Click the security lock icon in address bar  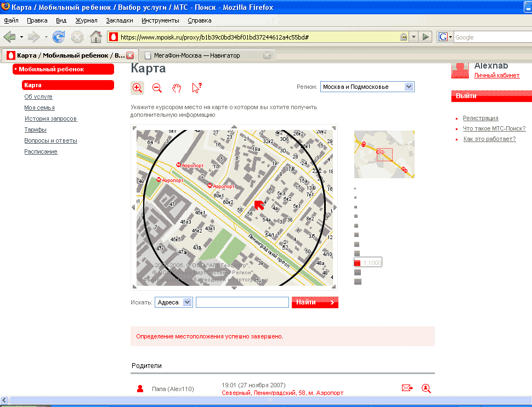[404, 37]
